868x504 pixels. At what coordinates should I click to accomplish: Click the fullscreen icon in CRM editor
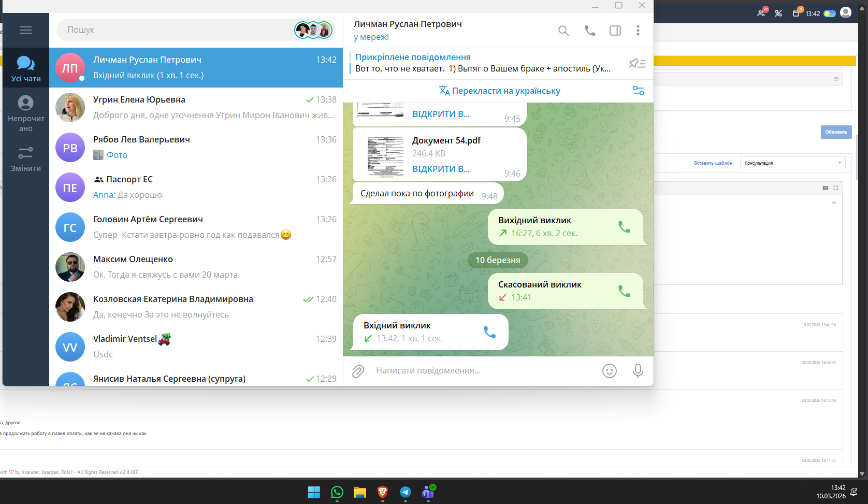(835, 188)
